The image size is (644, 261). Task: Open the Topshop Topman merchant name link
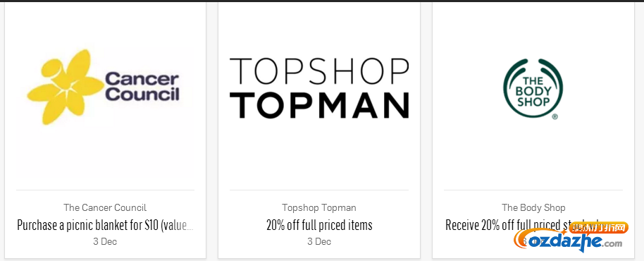(x=319, y=207)
